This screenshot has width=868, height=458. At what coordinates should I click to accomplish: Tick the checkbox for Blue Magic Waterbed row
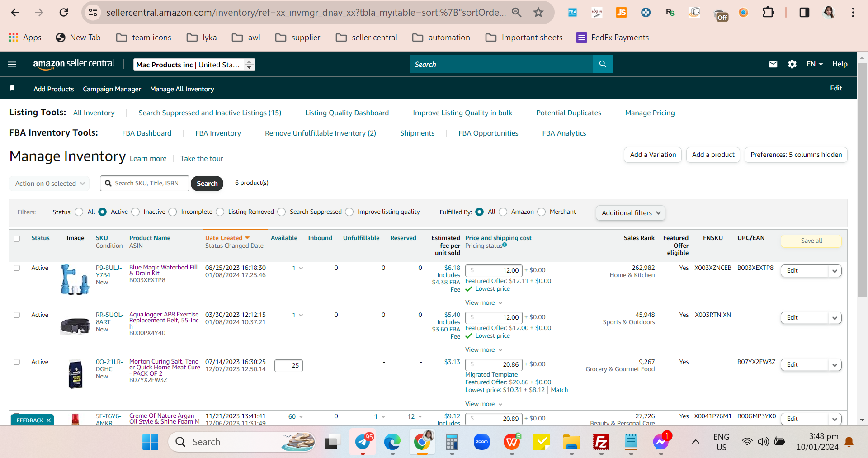pyautogui.click(x=17, y=268)
